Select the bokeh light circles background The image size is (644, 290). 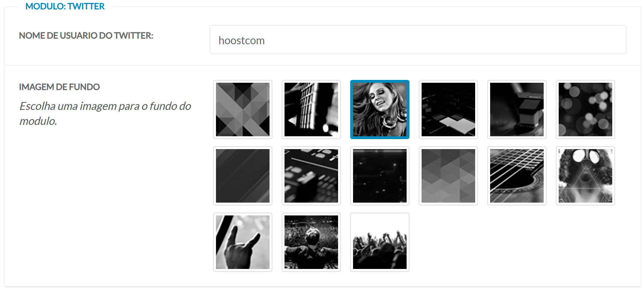(585, 110)
